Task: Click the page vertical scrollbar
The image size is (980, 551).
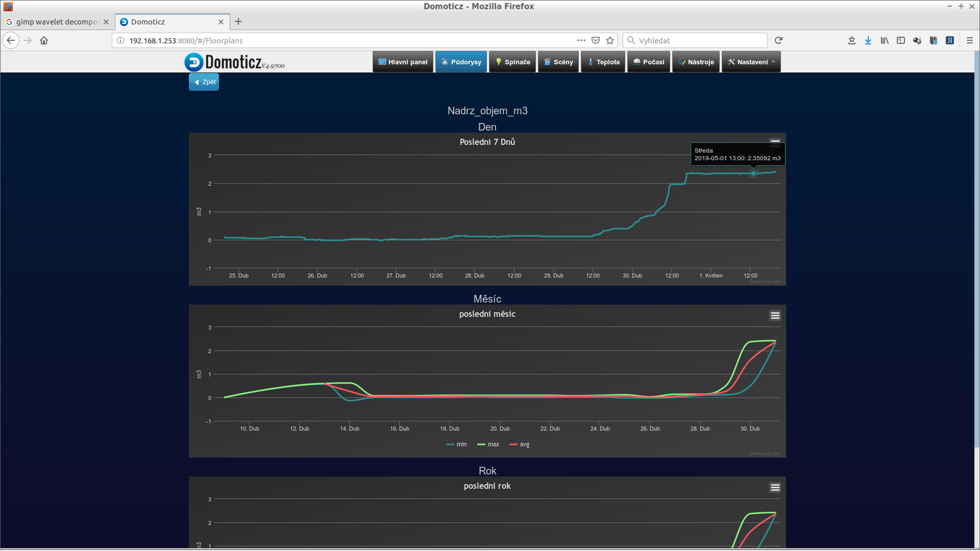Action: click(977, 250)
